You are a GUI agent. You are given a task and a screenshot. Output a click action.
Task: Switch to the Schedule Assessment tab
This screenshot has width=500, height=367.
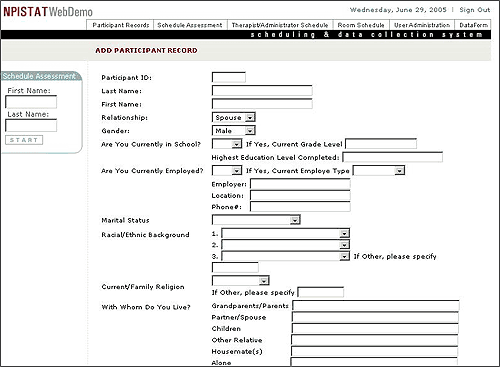click(x=190, y=25)
